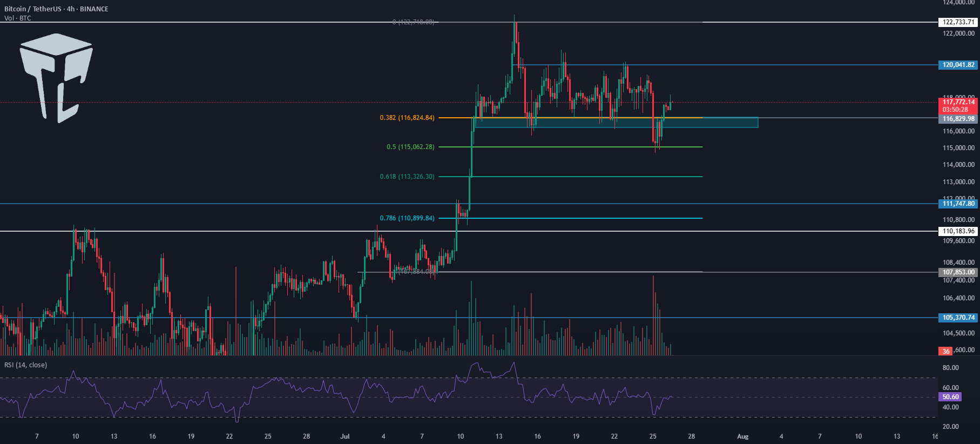Click the teal support zone rectangle

click(617, 123)
